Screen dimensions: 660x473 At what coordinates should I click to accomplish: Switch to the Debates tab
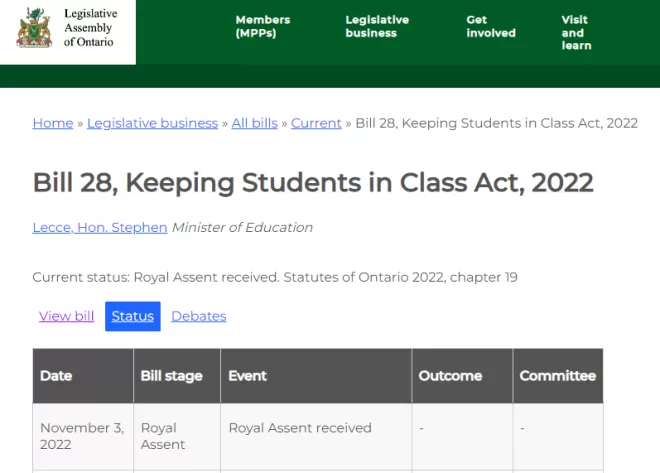click(199, 316)
